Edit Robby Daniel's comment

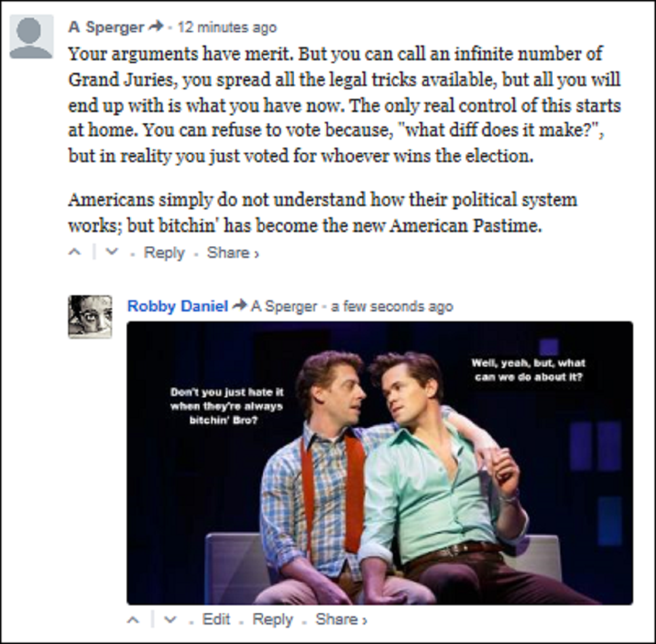(x=216, y=619)
